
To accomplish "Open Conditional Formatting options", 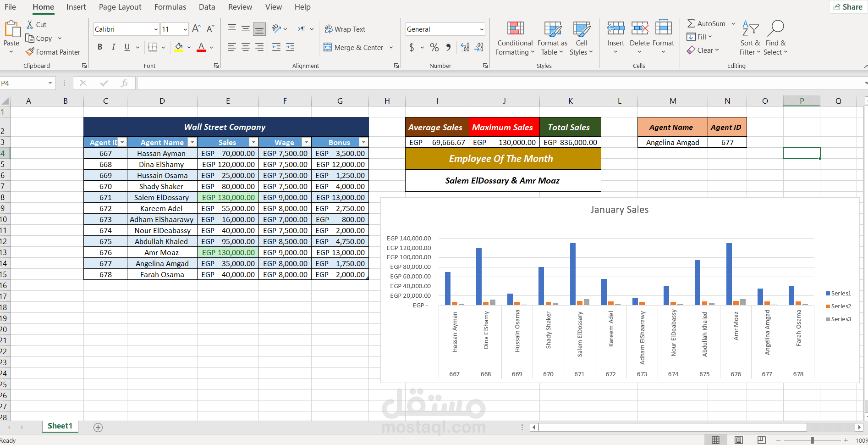I will [514, 38].
